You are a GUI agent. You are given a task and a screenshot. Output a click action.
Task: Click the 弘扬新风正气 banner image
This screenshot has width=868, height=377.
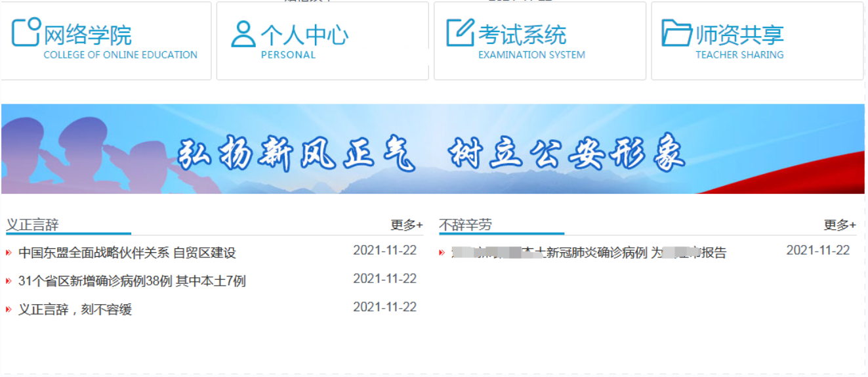tap(432, 149)
